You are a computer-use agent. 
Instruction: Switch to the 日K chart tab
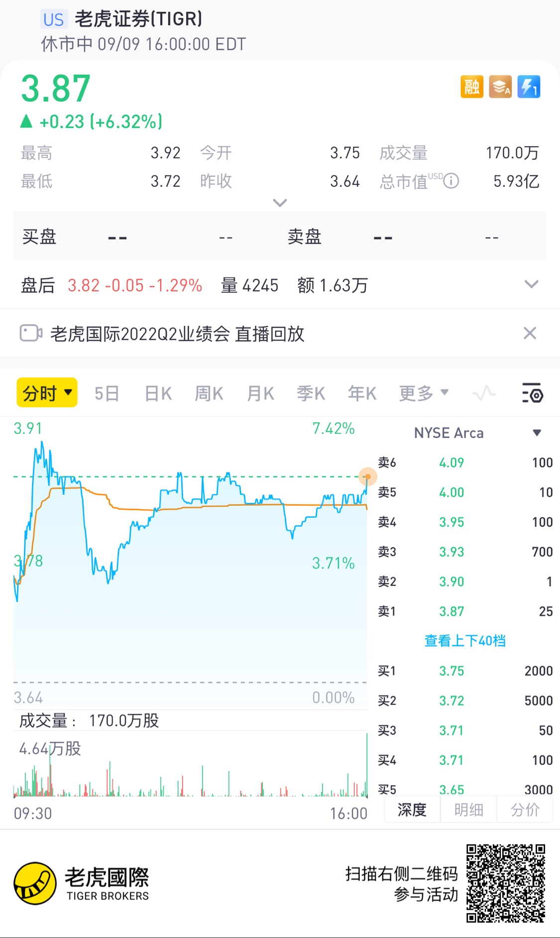tap(158, 393)
